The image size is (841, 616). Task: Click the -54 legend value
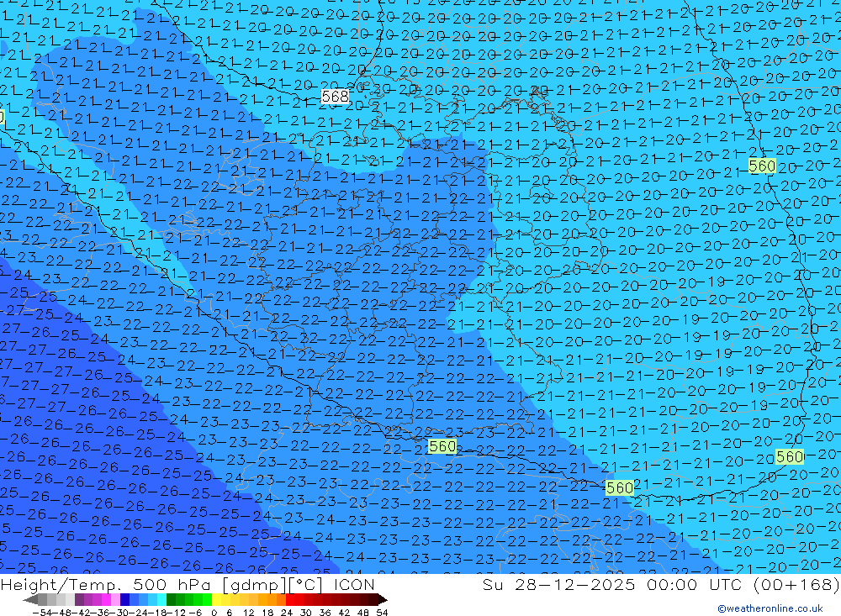[42, 613]
